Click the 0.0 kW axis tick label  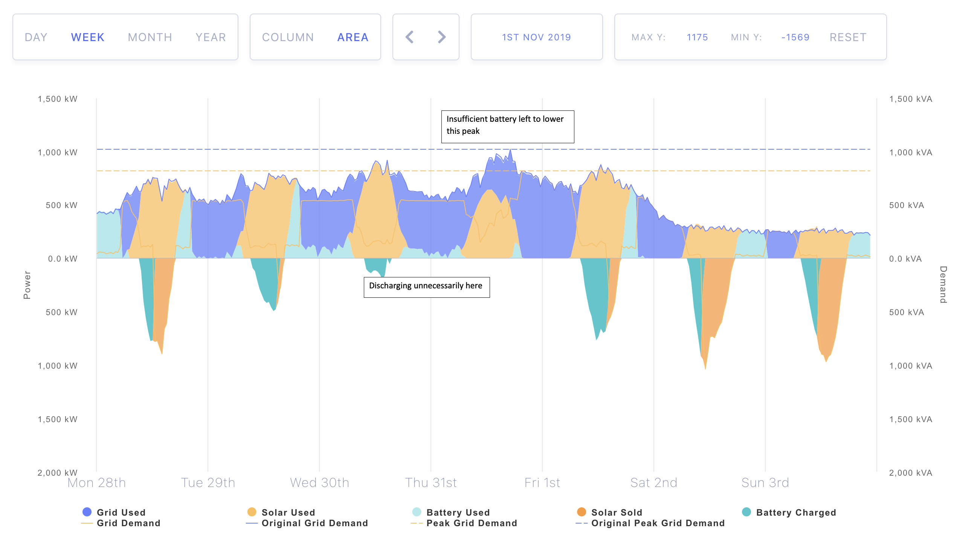click(63, 259)
